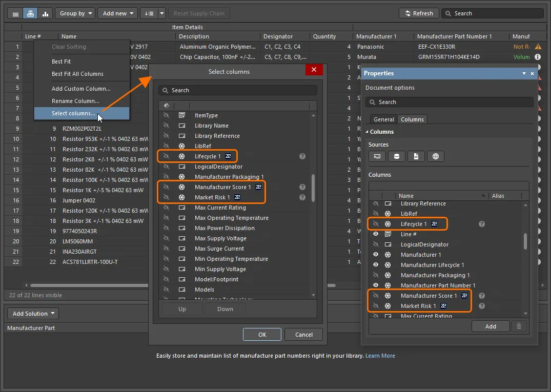The image size is (551, 392).
Task: Open the Add new dropdown
Action: point(118,13)
